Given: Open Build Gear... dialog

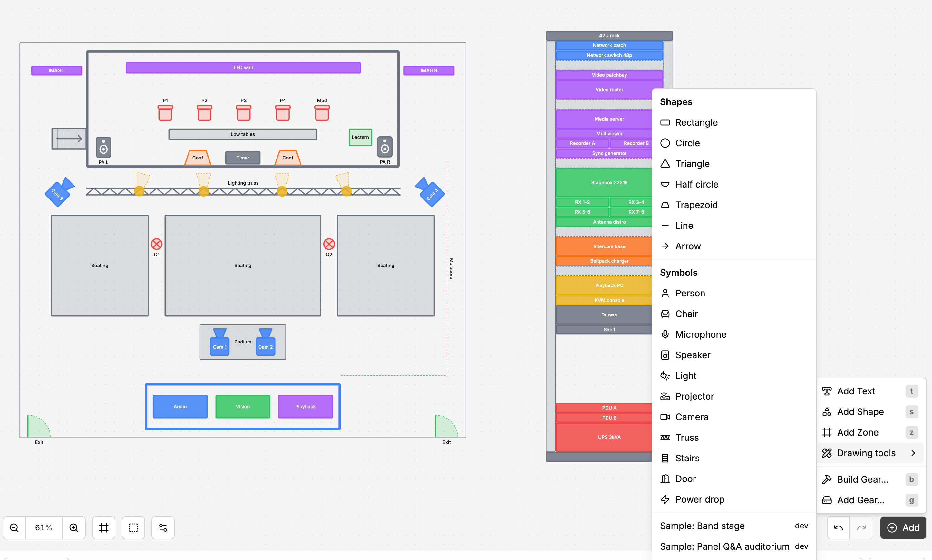Looking at the screenshot, I should coord(870,480).
